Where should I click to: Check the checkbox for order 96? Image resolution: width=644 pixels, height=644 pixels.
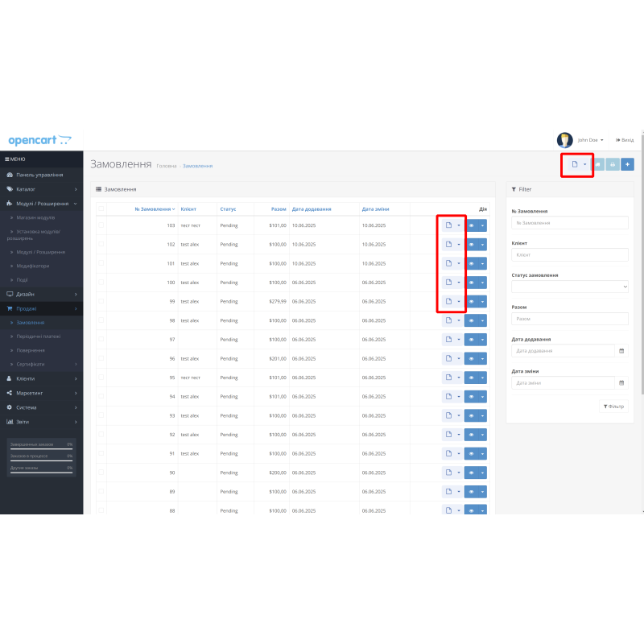101,358
